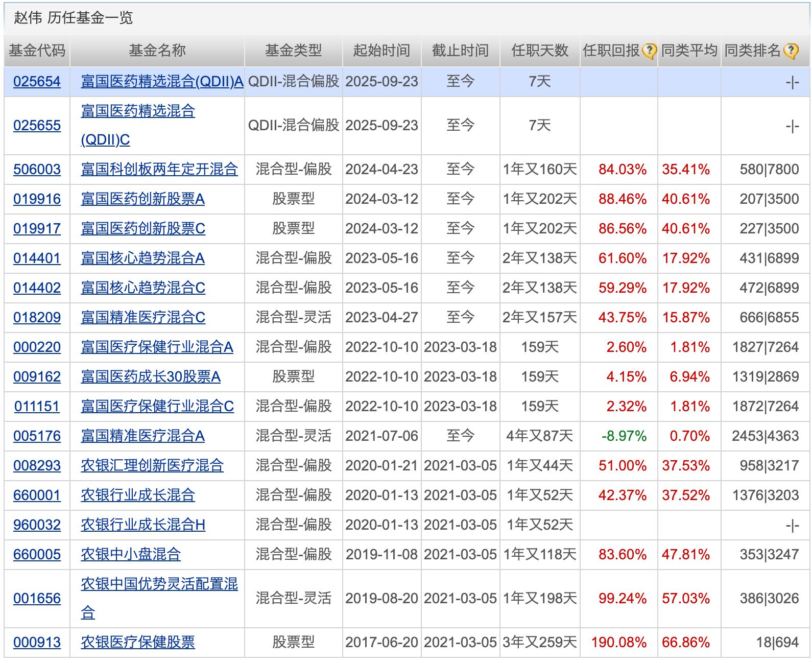Click fund code 011151

[x=37, y=407]
